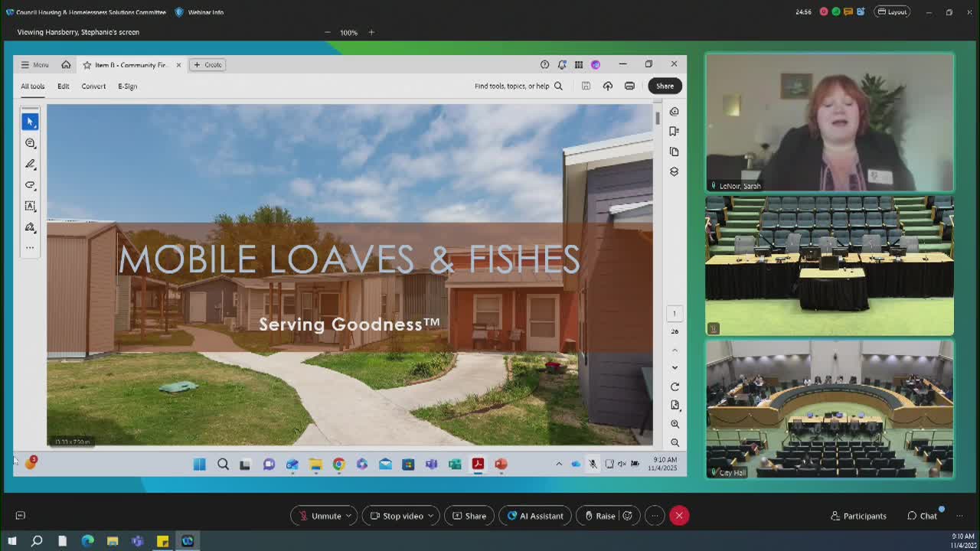Click the closed captions icon bottom left
The width and height of the screenshot is (980, 551).
tap(21, 516)
